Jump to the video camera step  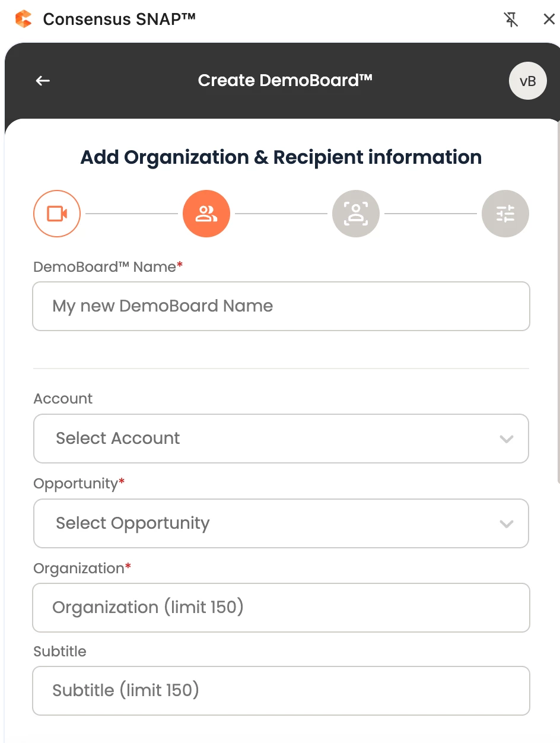pos(57,214)
